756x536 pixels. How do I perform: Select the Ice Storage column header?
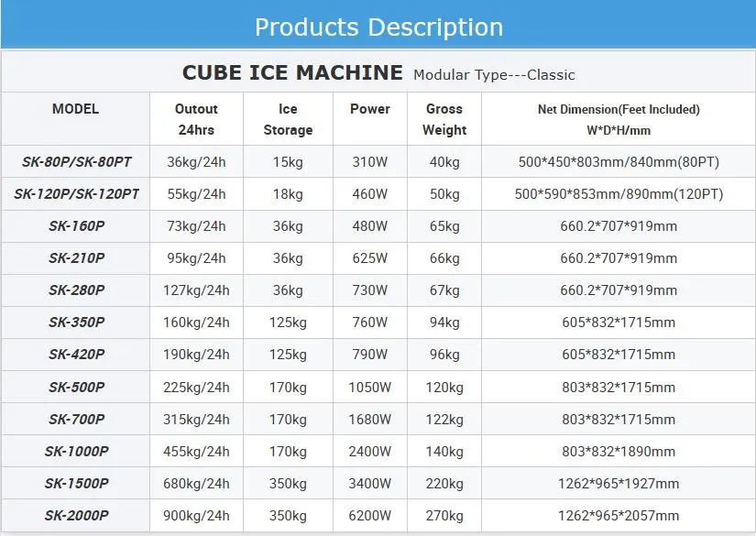pyautogui.click(x=288, y=119)
